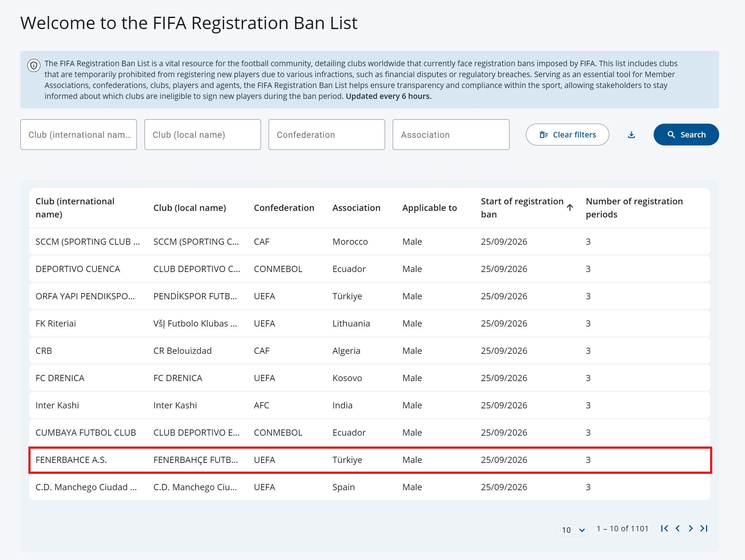Image resolution: width=745 pixels, height=560 pixels.
Task: Click the VšĮ Futbolo Klubas ... local name
Action: click(x=195, y=323)
